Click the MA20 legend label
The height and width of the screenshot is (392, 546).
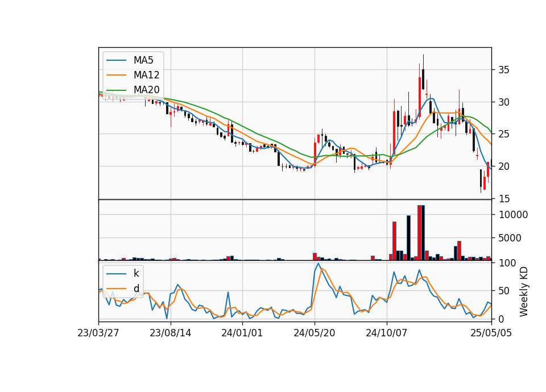[x=146, y=90]
